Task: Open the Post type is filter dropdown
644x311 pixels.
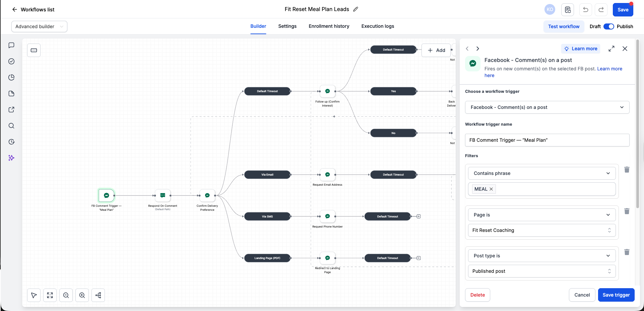Action: (x=542, y=256)
